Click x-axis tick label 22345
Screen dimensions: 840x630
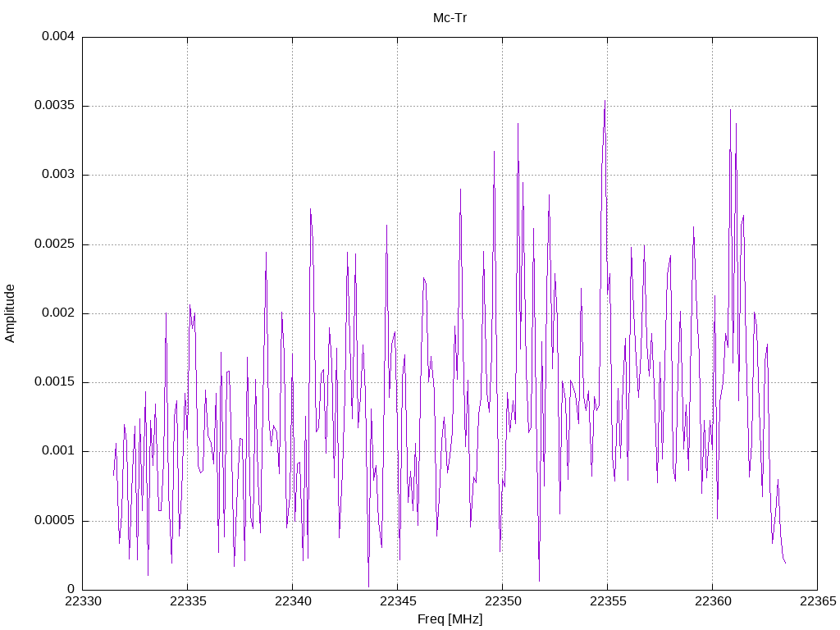point(398,601)
